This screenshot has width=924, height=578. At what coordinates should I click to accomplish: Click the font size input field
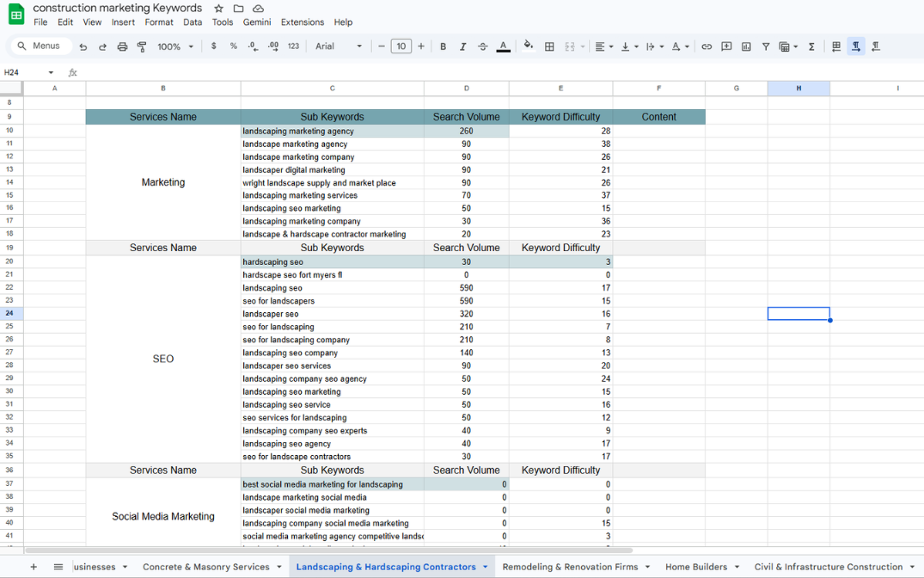coord(401,46)
